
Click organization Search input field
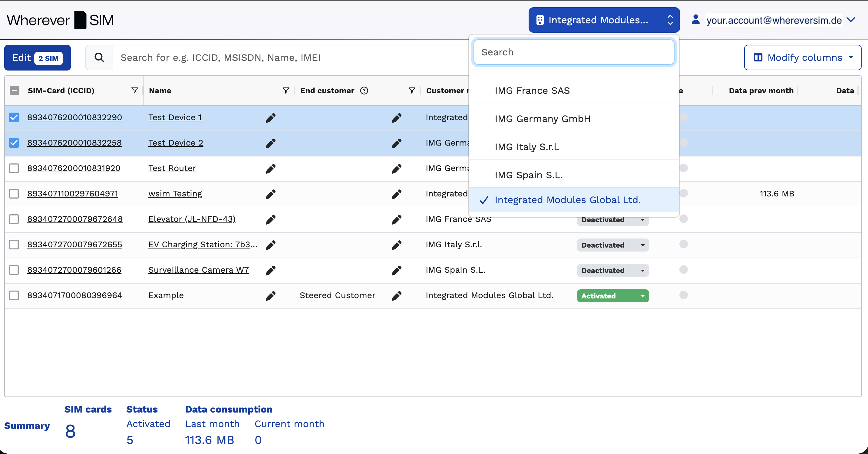pyautogui.click(x=573, y=52)
